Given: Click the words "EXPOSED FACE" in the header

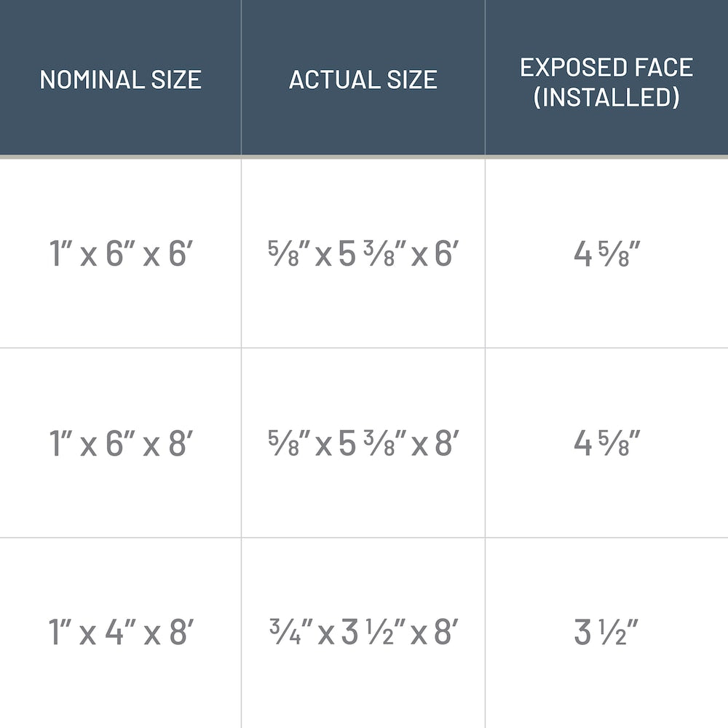Looking at the screenshot, I should click(606, 67).
